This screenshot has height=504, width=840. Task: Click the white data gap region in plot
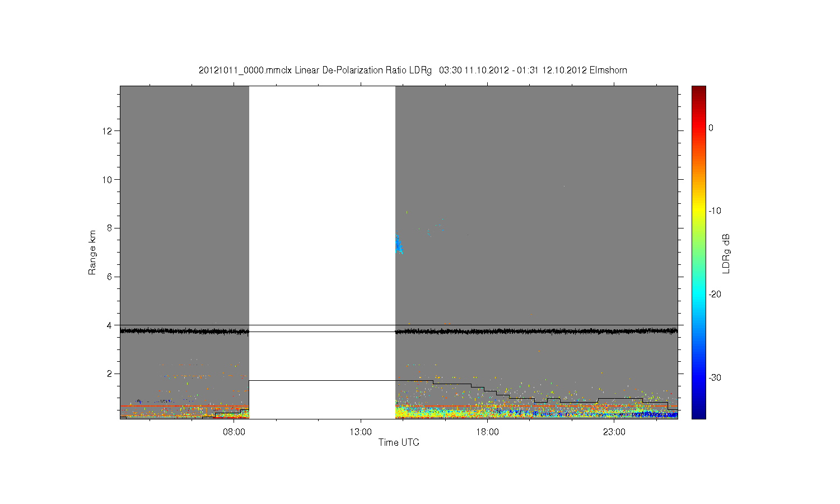(x=322, y=252)
